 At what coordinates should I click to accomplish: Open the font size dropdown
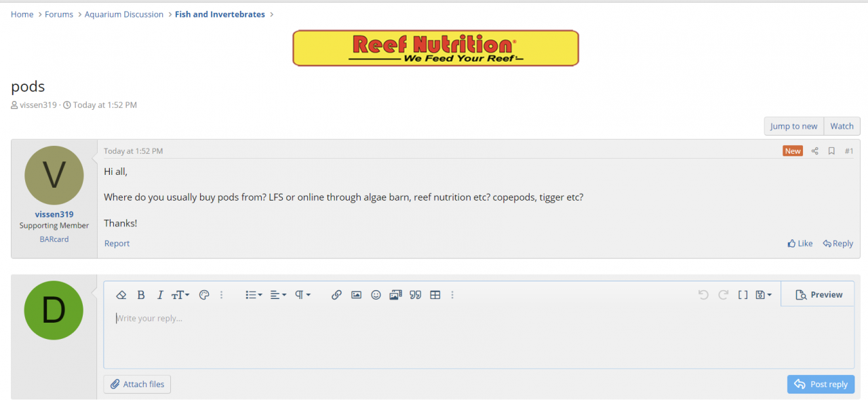tap(180, 295)
